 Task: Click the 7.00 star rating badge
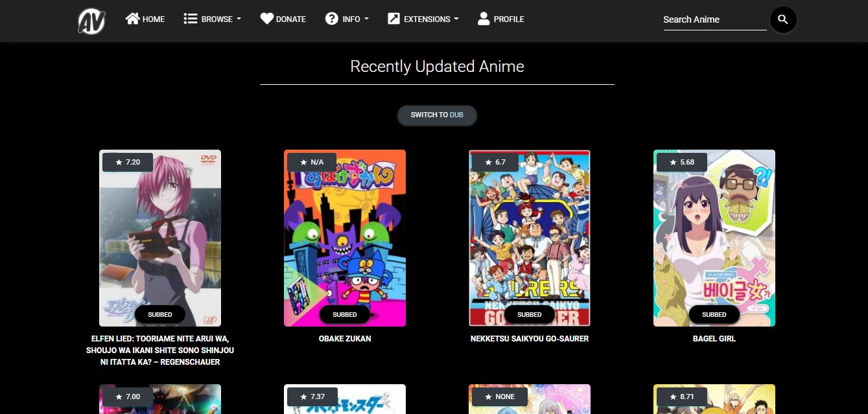[128, 397]
